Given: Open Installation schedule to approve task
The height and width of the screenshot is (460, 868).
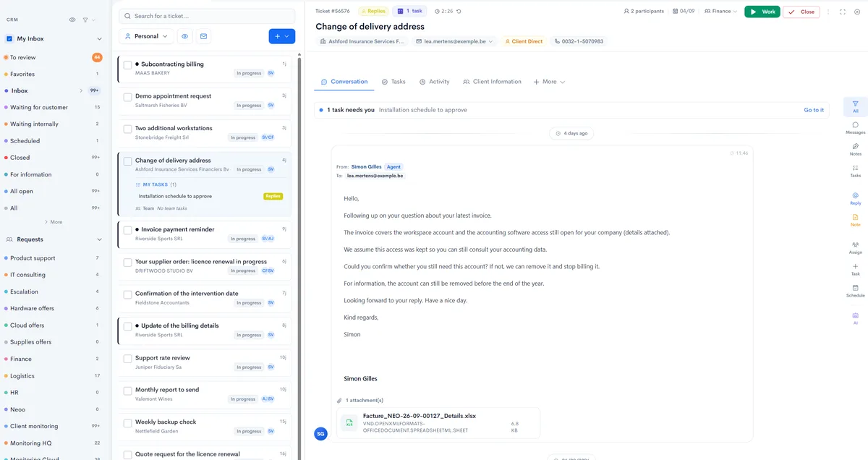Looking at the screenshot, I should (175, 196).
